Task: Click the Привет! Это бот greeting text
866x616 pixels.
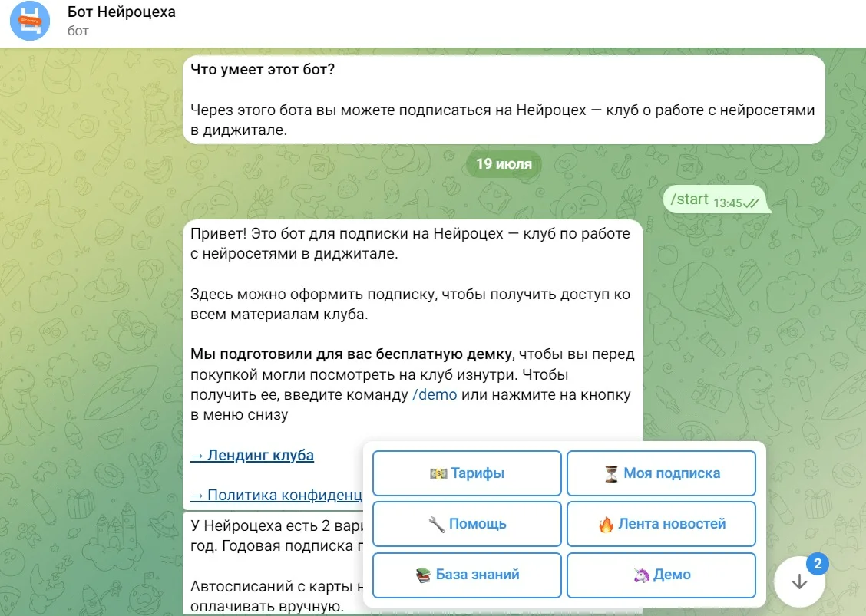Action: pyautogui.click(x=410, y=243)
